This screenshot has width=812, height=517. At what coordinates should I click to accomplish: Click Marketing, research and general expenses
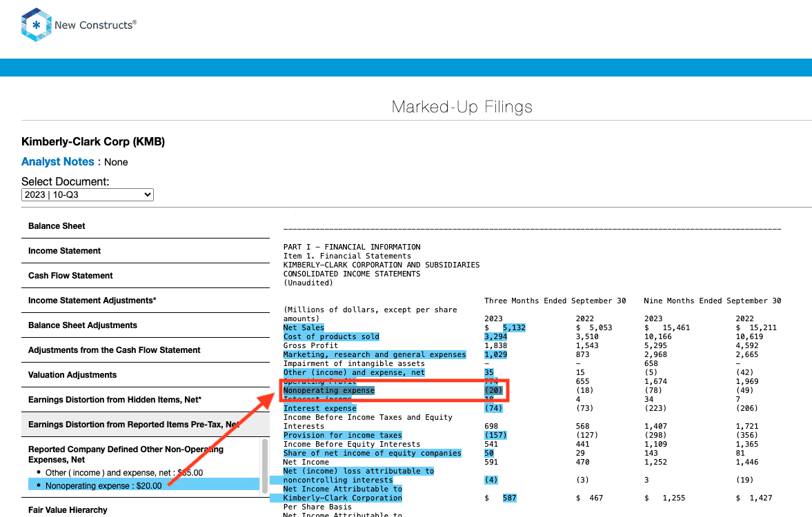[x=375, y=354]
